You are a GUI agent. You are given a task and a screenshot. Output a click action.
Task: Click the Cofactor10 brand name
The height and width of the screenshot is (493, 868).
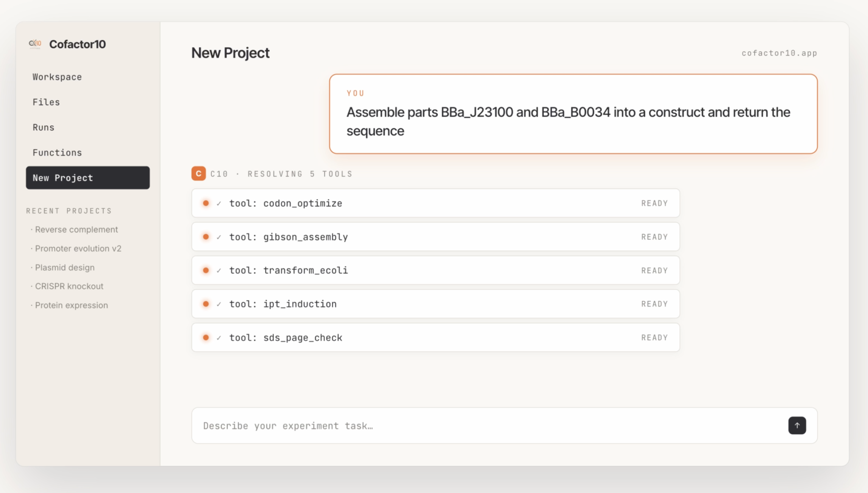click(78, 44)
